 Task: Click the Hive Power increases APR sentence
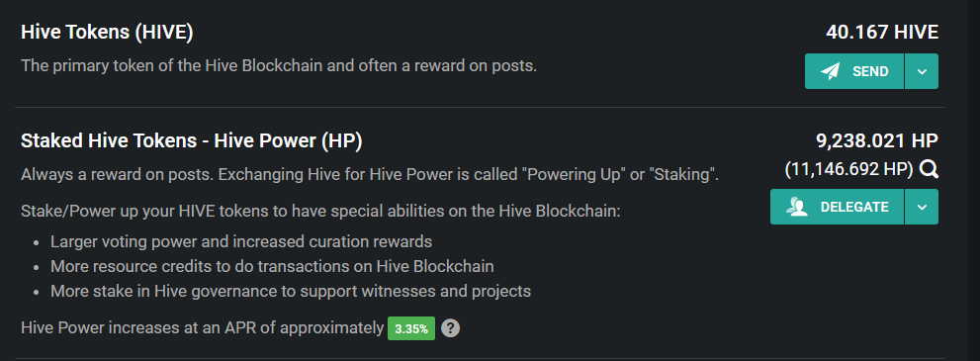coord(202,328)
